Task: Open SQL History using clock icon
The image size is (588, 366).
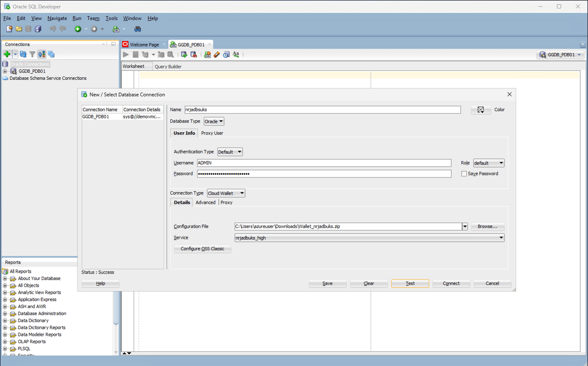Action: click(226, 54)
